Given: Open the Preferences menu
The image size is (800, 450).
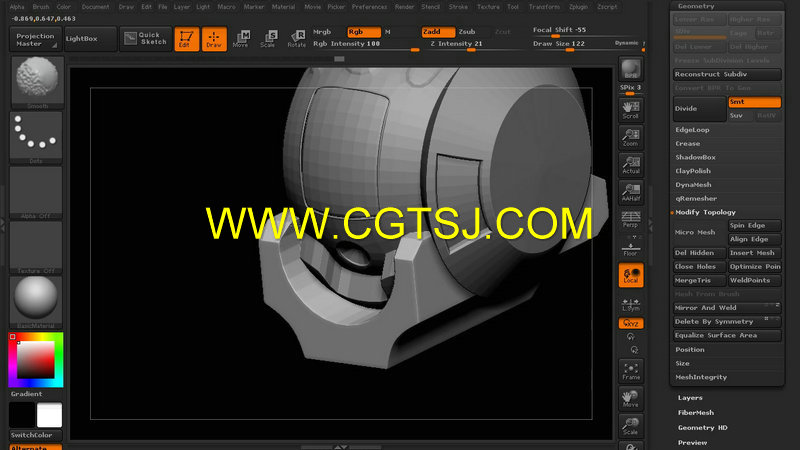Looking at the screenshot, I should (369, 7).
